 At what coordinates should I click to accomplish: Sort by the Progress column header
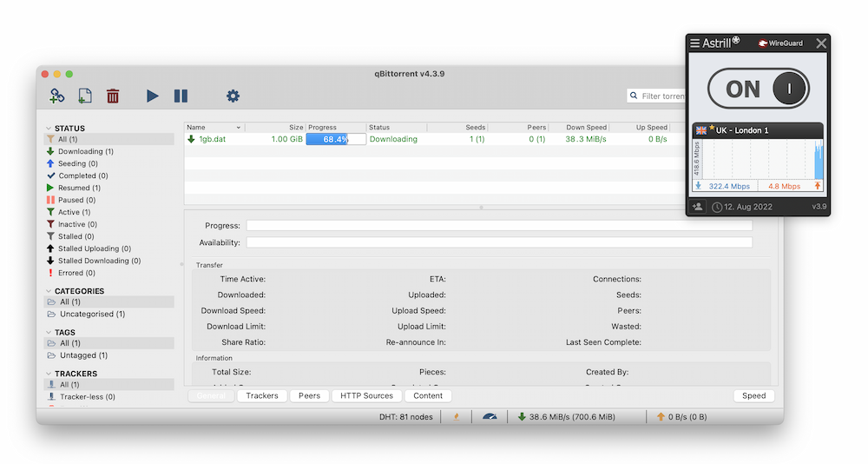[x=336, y=128]
